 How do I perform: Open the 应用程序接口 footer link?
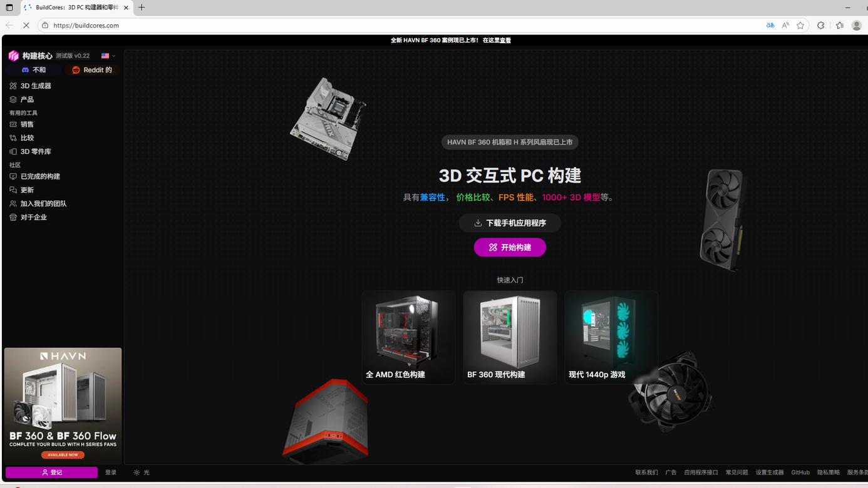coord(701,472)
